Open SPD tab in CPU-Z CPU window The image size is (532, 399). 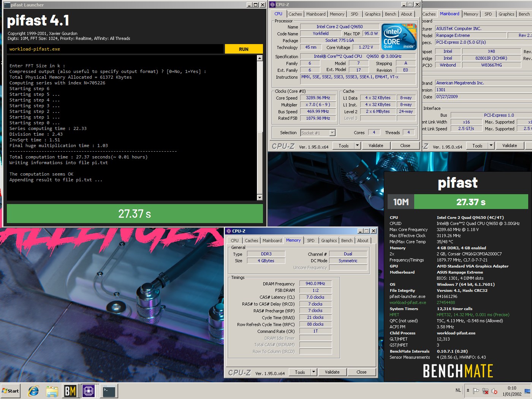click(x=354, y=14)
